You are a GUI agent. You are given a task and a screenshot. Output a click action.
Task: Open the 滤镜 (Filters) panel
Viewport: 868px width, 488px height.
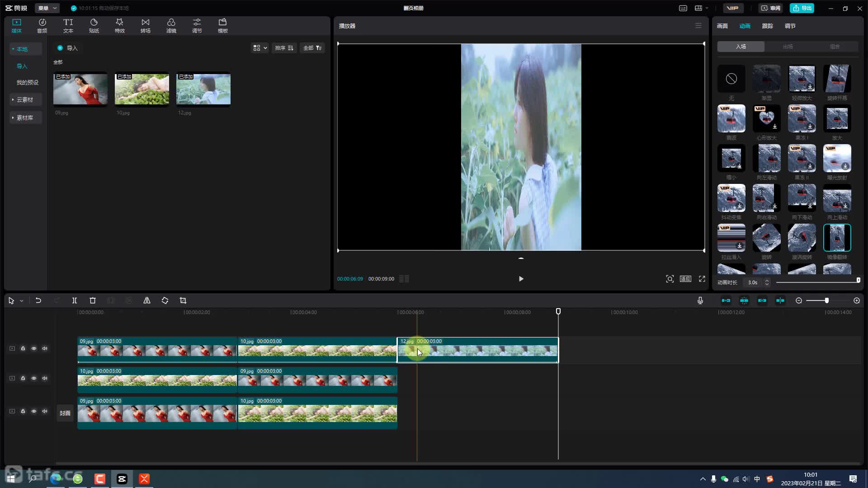(x=171, y=26)
